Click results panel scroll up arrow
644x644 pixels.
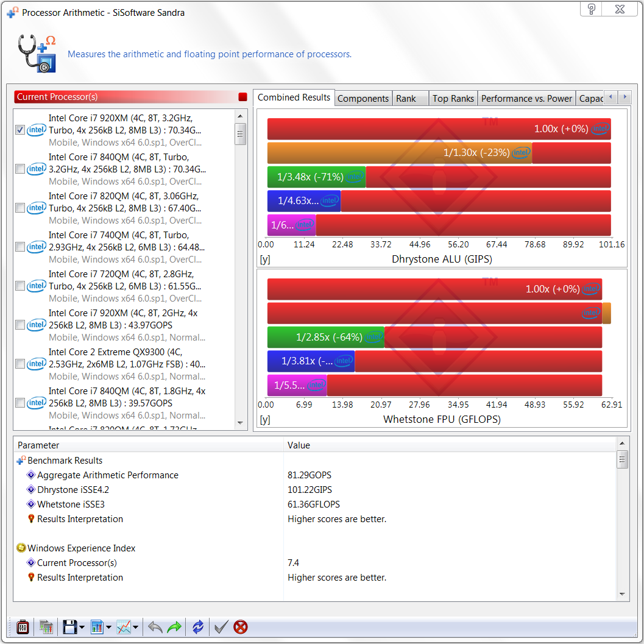622,444
